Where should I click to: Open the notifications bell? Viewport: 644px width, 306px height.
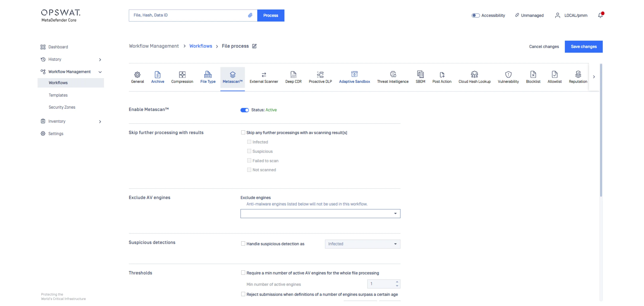(x=600, y=16)
